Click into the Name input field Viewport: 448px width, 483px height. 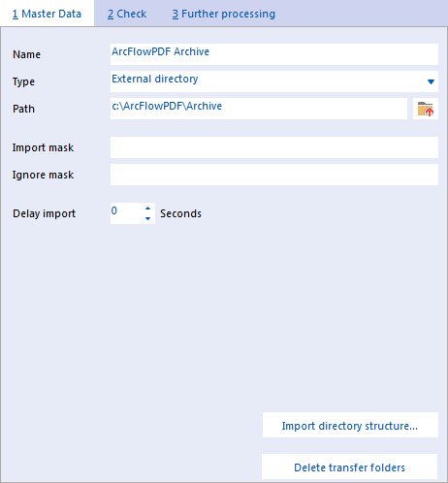[x=274, y=54]
